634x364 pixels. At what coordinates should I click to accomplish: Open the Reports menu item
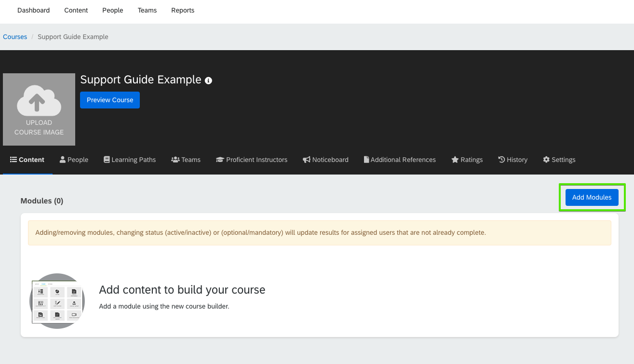(x=183, y=10)
